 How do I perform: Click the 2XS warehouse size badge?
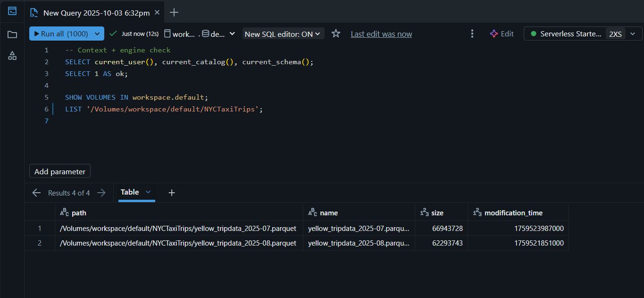pos(615,34)
